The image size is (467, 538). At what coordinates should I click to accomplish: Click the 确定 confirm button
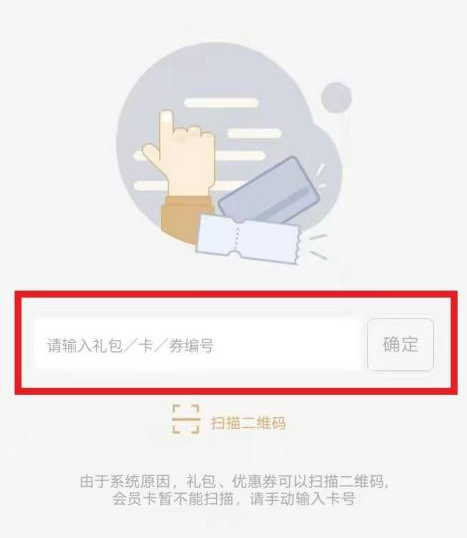(x=400, y=344)
